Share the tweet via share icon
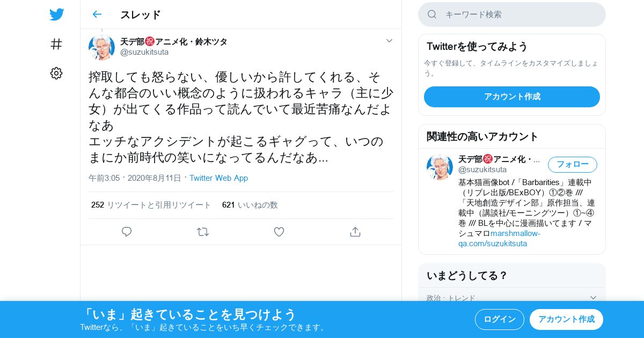The width and height of the screenshot is (644, 338). (355, 232)
